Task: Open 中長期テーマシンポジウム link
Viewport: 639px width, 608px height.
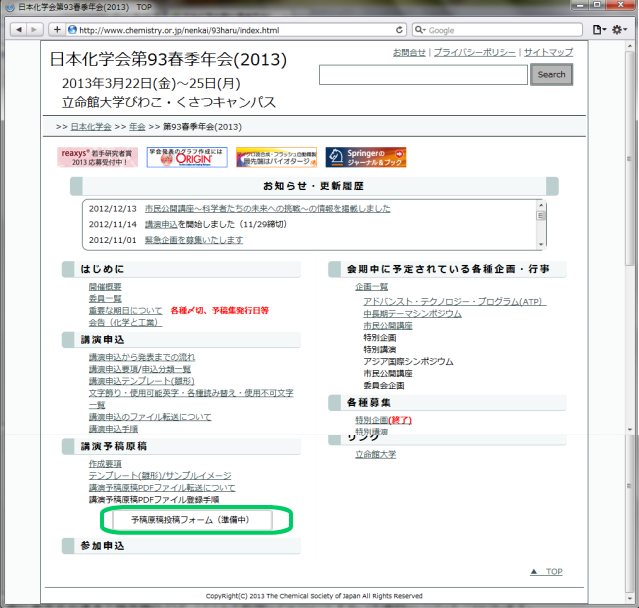Action: click(x=412, y=314)
